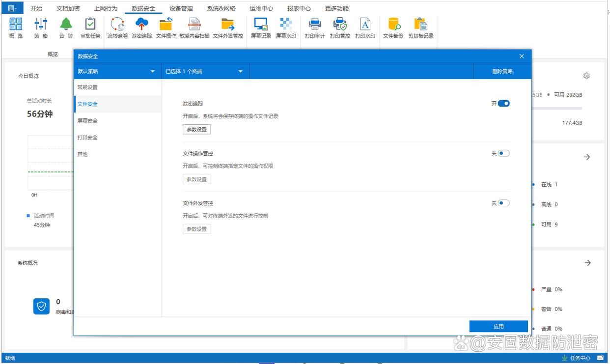Turn off the 泄密追踪 toggle switch
This screenshot has width=610, height=364.
503,104
